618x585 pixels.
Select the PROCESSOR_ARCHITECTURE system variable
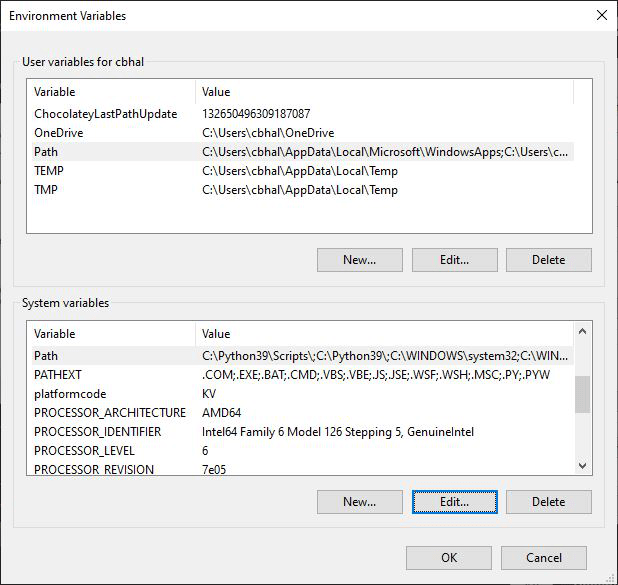(x=109, y=413)
